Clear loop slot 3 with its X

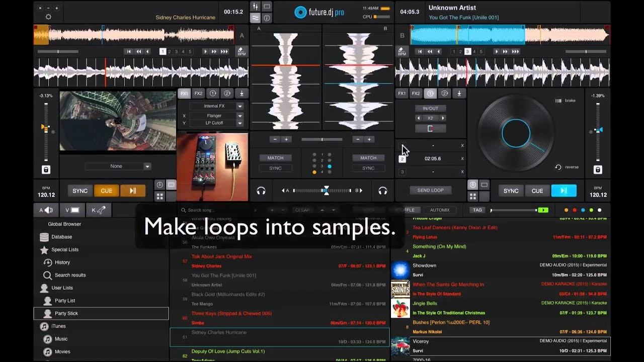(462, 171)
